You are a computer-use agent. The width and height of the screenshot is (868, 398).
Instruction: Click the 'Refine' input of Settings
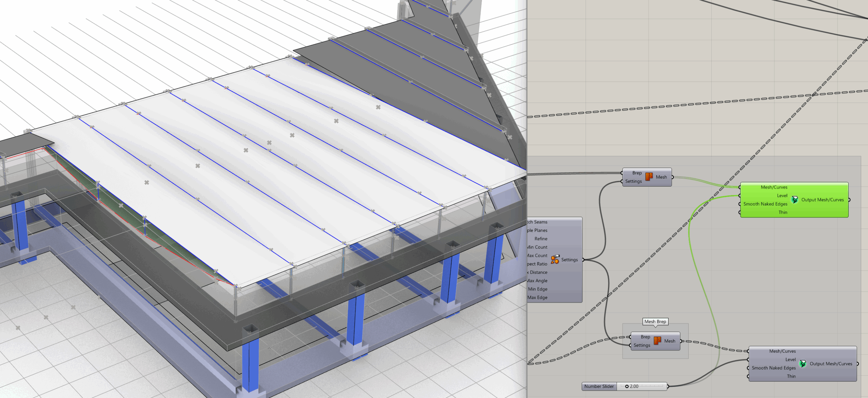541,239
